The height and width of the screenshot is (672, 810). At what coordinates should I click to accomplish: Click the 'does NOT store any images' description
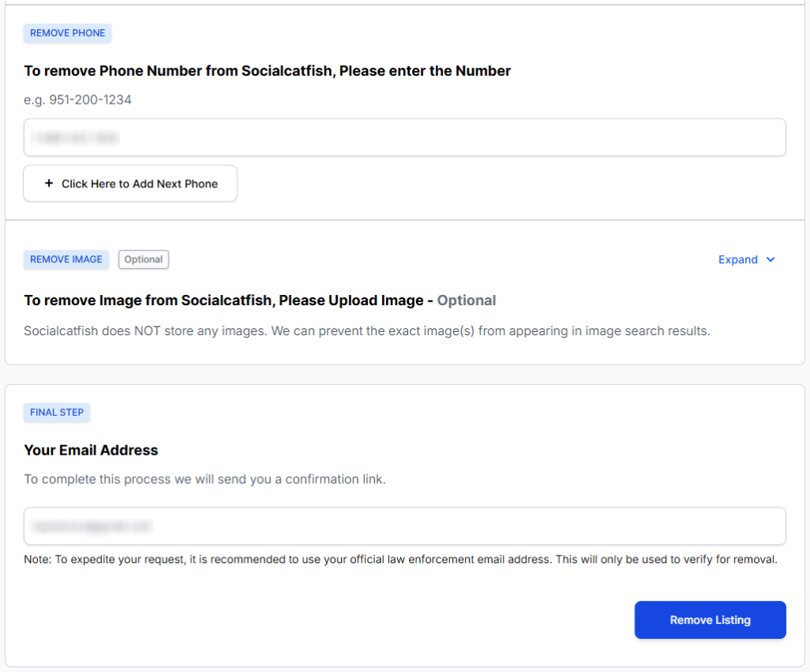coord(367,330)
